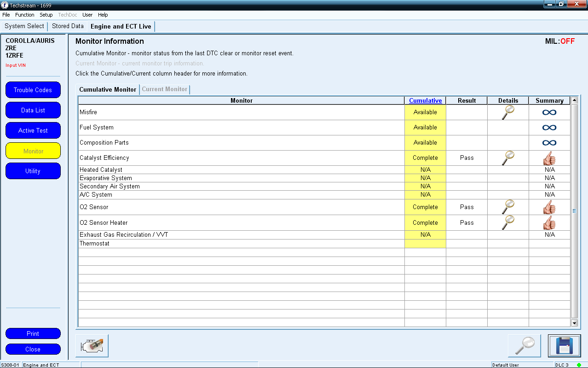Open the Data List screen

33,110
